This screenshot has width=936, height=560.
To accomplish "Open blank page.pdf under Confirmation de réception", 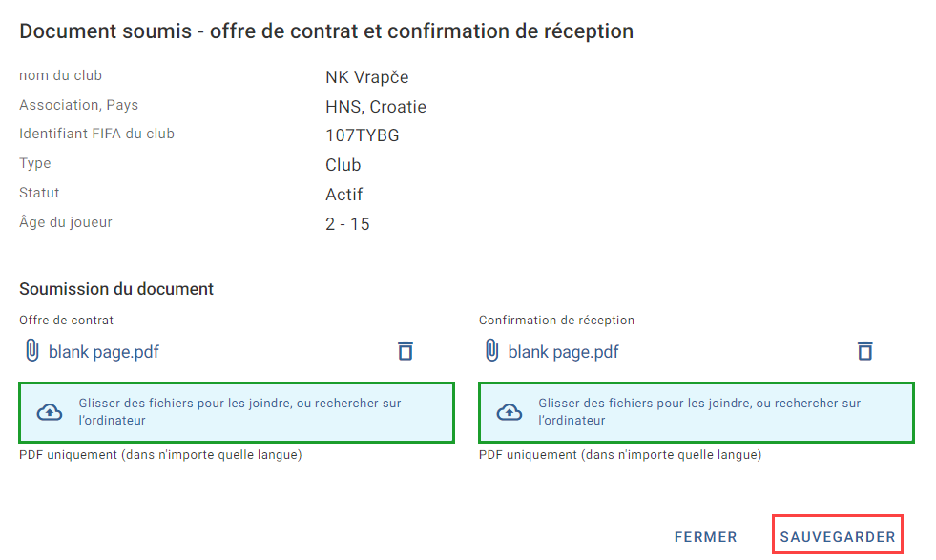I will tap(564, 352).
